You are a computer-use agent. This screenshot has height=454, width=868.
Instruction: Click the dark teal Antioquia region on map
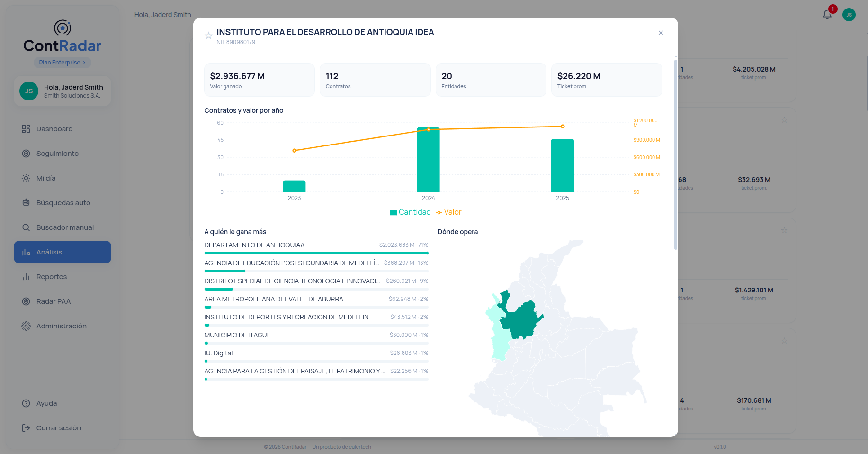pyautogui.click(x=521, y=320)
